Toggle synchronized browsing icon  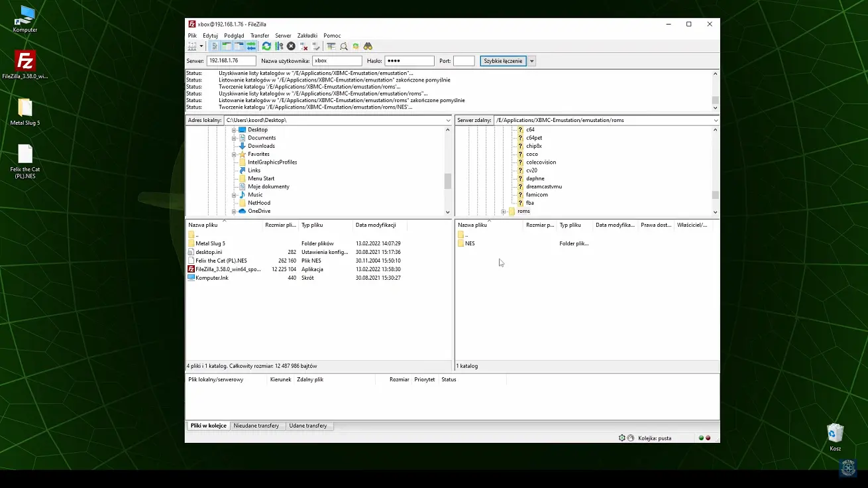coord(356,46)
